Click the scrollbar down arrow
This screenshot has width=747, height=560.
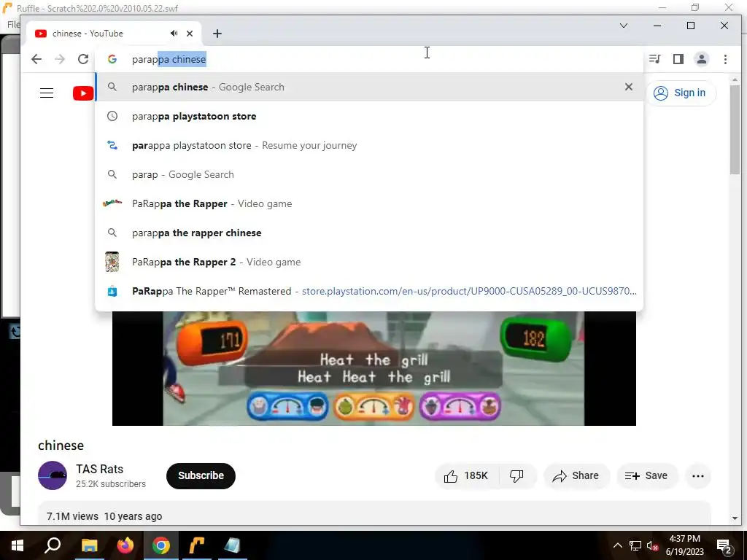coord(735,518)
